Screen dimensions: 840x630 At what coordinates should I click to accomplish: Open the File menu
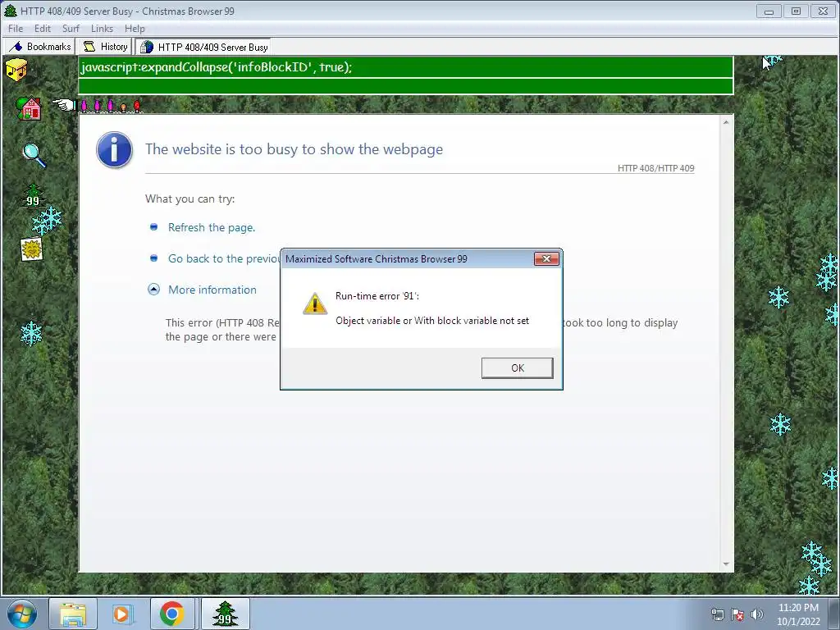[16, 29]
